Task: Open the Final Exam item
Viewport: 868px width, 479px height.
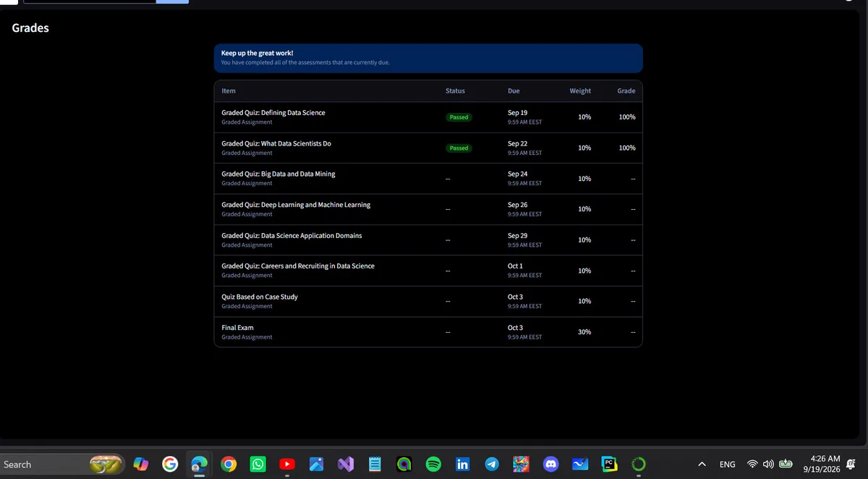Action: click(237, 328)
